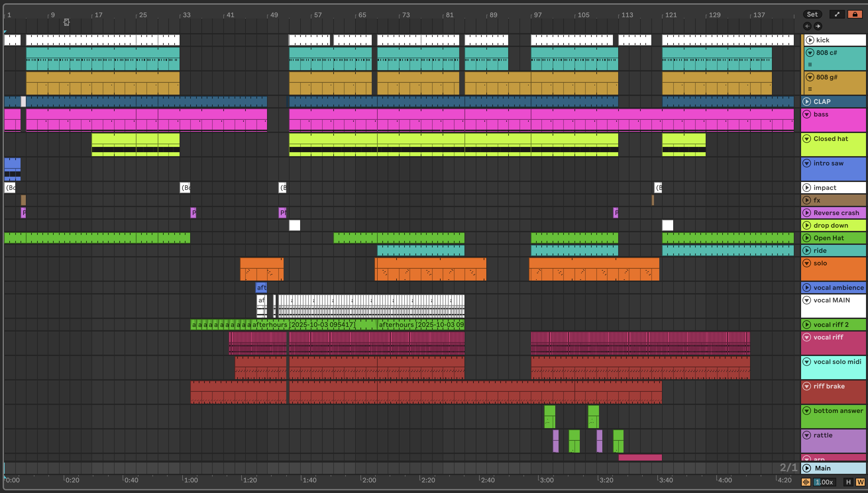Image resolution: width=868 pixels, height=493 pixels.
Task: Toggle the automation mode button
Action: tap(837, 14)
